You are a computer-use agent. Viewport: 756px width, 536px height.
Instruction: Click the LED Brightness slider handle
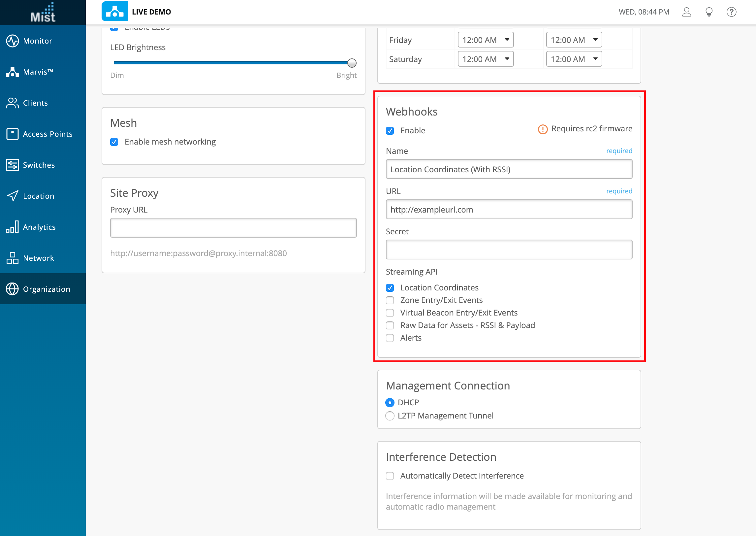(352, 63)
